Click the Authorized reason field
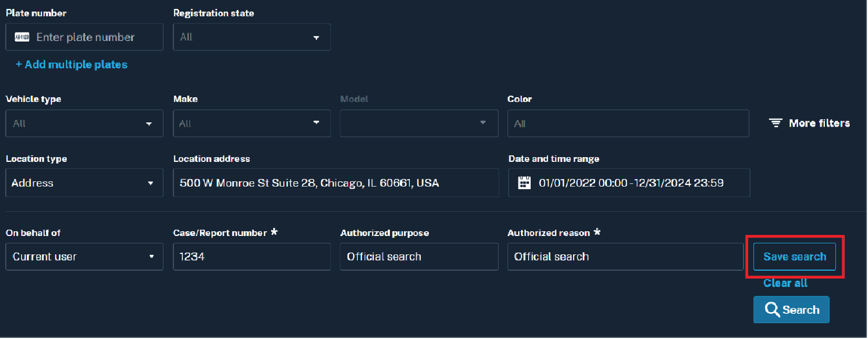The image size is (868, 339). click(625, 256)
